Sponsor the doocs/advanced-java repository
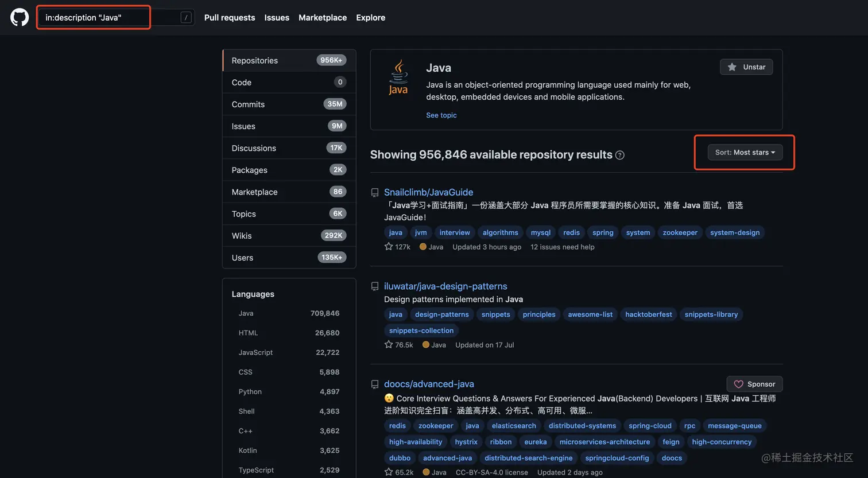The height and width of the screenshot is (478, 868). tap(754, 384)
